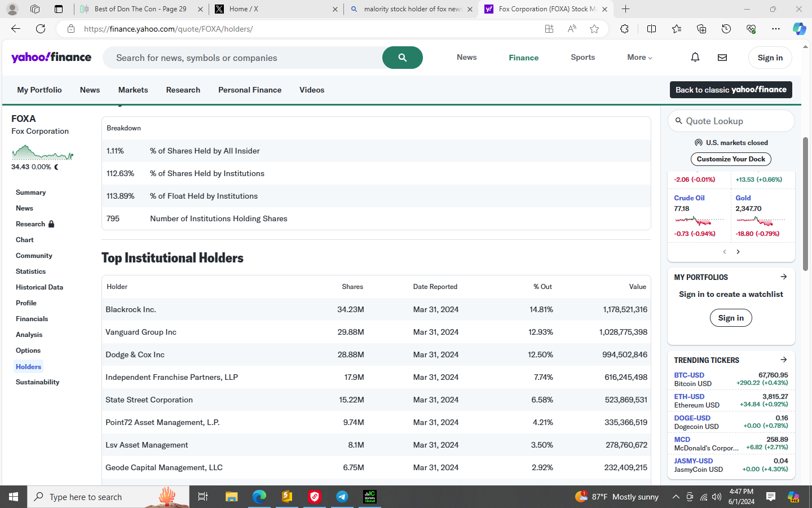Screen dimensions: 812x508
Task: Open Telegram from the taskbar
Action: pos(342,497)
